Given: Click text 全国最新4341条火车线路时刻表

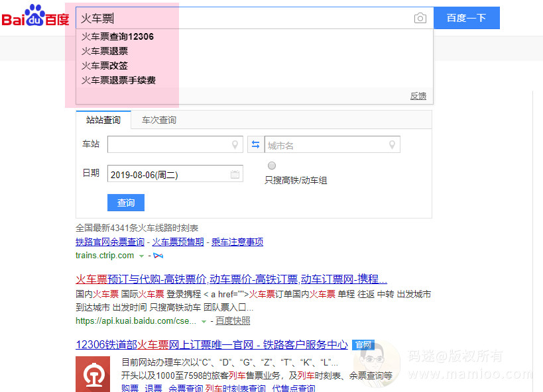Looking at the screenshot, I should click(x=137, y=228).
